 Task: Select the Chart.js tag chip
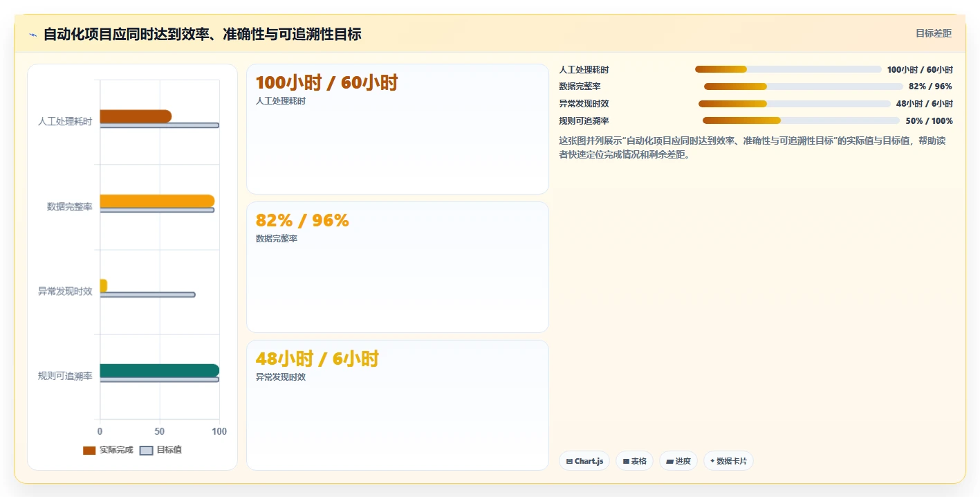point(584,461)
